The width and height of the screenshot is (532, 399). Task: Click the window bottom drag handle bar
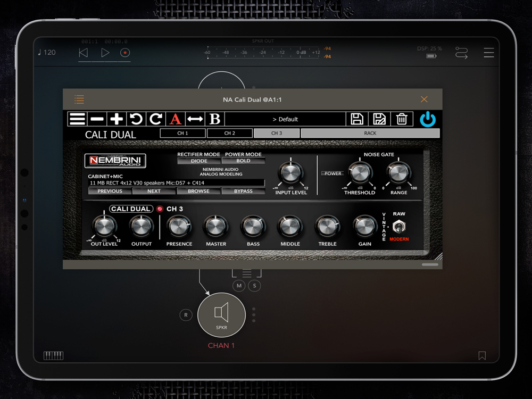430,264
